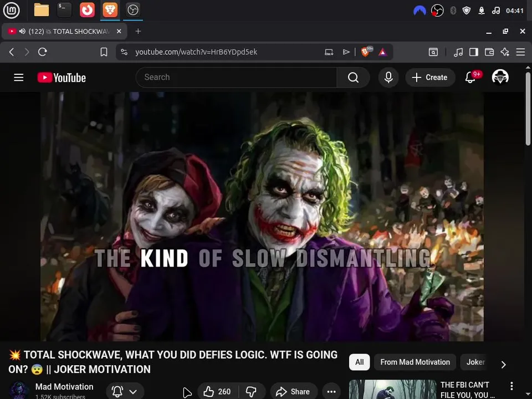Like the video with 260 likes
Viewport: 532px width, 399px height.
point(217,392)
